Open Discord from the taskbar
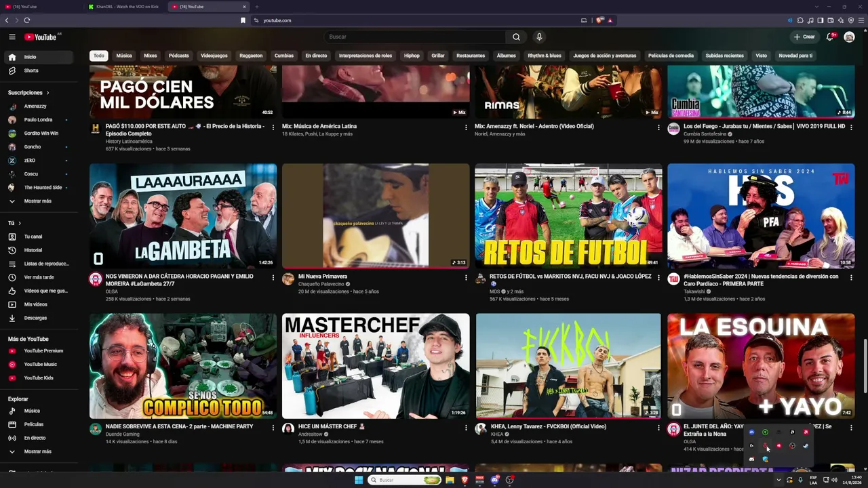868x488 pixels. coord(494,480)
